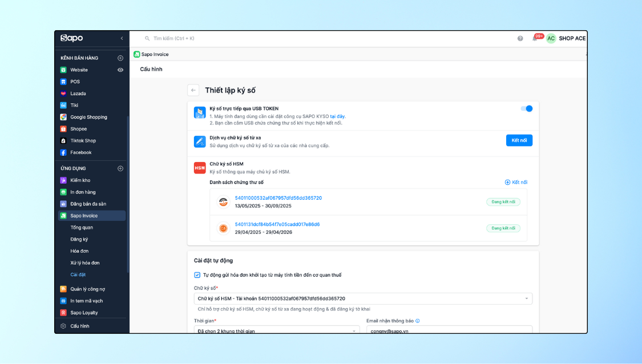Screen dimensions: 642x364
Task: Click the back arrow beside Thiết lập ký số
Action: click(x=193, y=90)
